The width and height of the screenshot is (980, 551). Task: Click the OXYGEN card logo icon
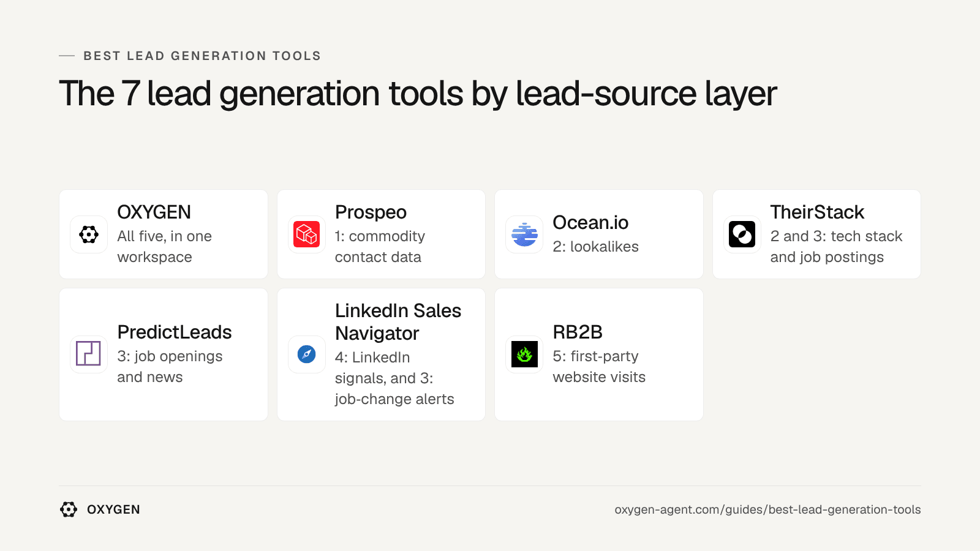89,234
